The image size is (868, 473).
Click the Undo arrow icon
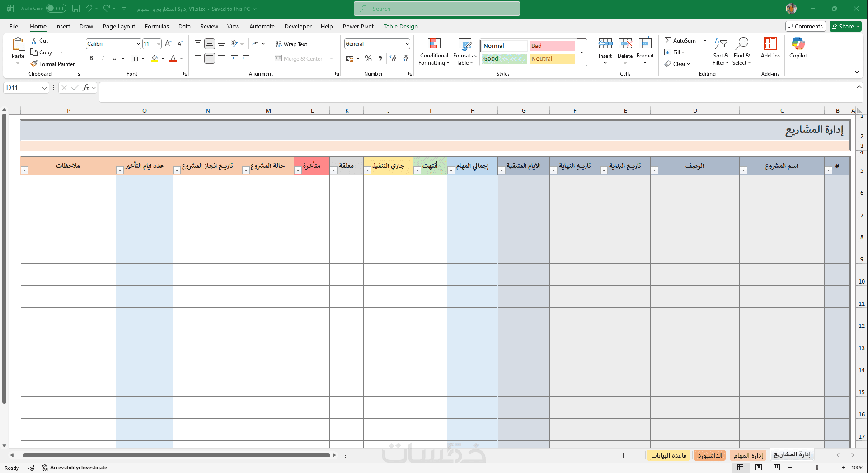click(x=89, y=8)
